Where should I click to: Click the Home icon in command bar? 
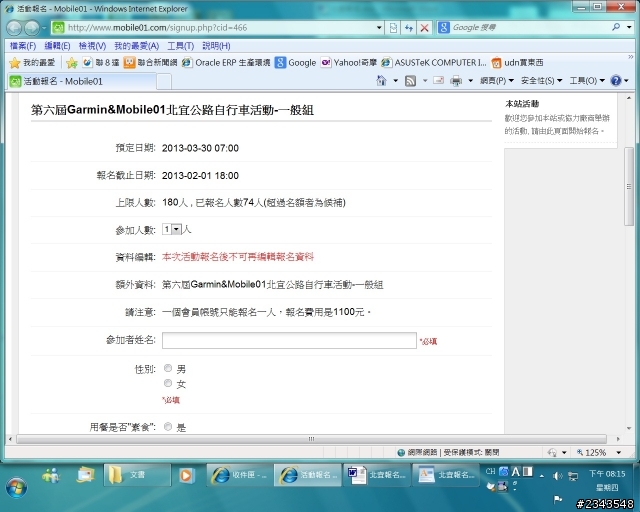tap(381, 80)
